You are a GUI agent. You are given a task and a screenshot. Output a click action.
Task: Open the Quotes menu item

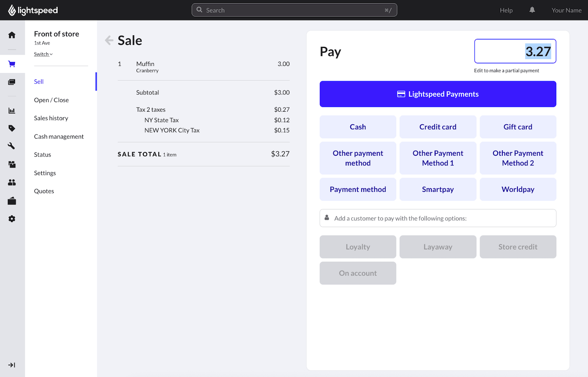coord(44,191)
